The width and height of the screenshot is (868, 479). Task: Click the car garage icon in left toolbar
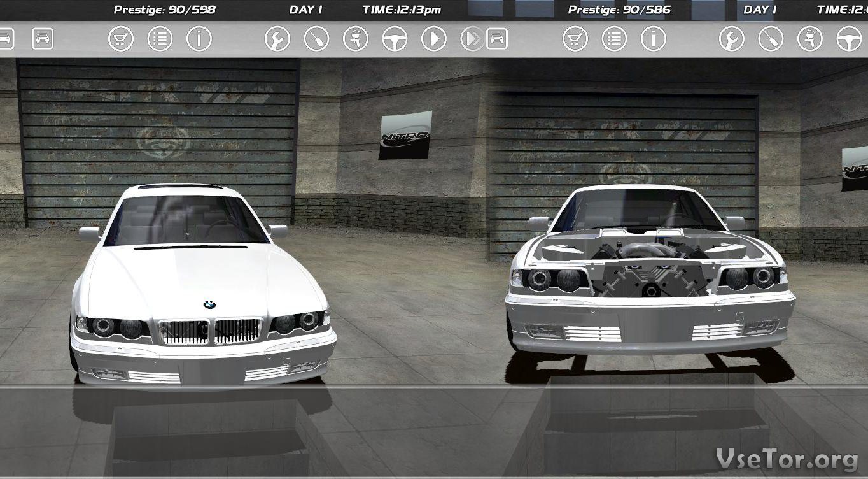click(x=43, y=39)
